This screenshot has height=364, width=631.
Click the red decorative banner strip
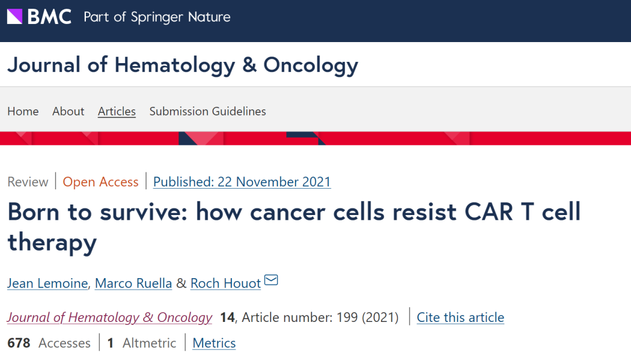click(315, 138)
